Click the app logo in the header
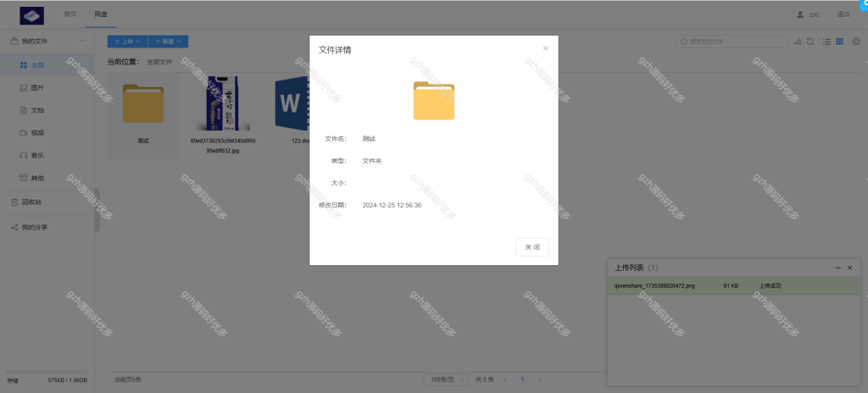 [31, 15]
